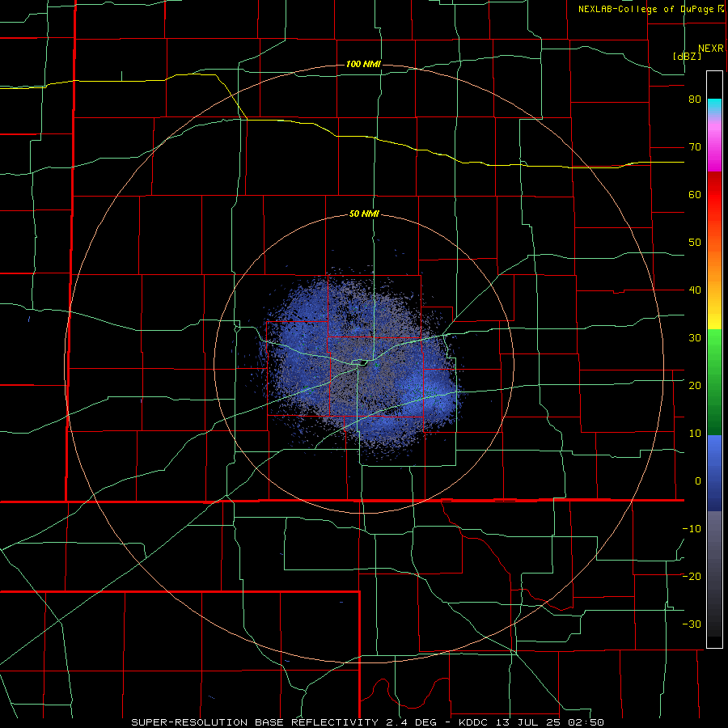Click the dBZ unit label
Screen dimensions: 728x728
click(x=687, y=56)
